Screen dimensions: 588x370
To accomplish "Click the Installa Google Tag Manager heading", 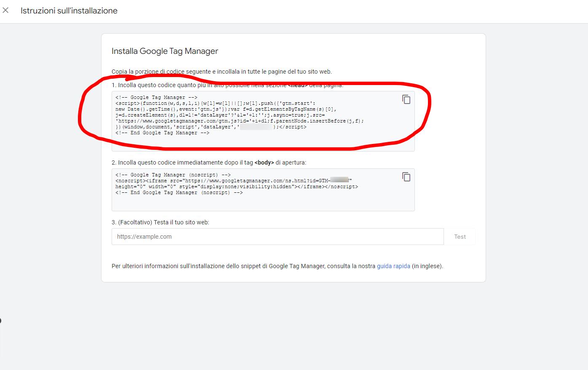I will [x=165, y=51].
